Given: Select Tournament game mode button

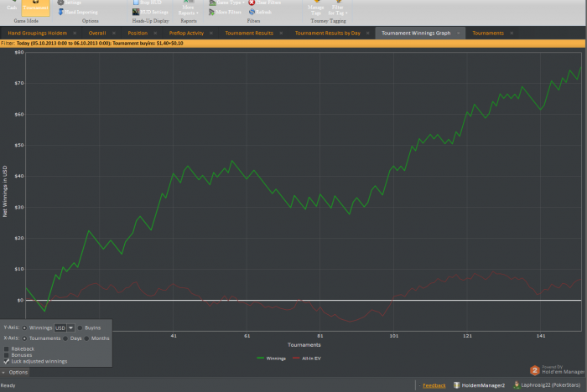Looking at the screenshot, I should (x=35, y=7).
